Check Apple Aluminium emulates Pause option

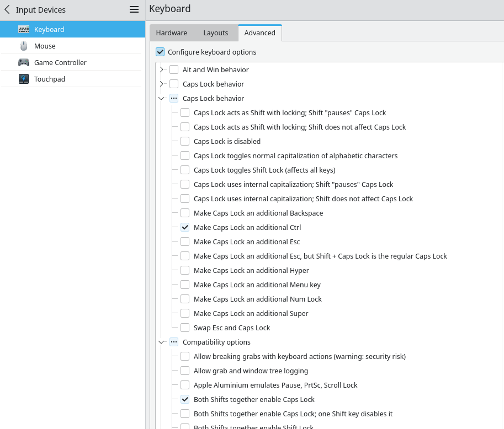click(185, 385)
